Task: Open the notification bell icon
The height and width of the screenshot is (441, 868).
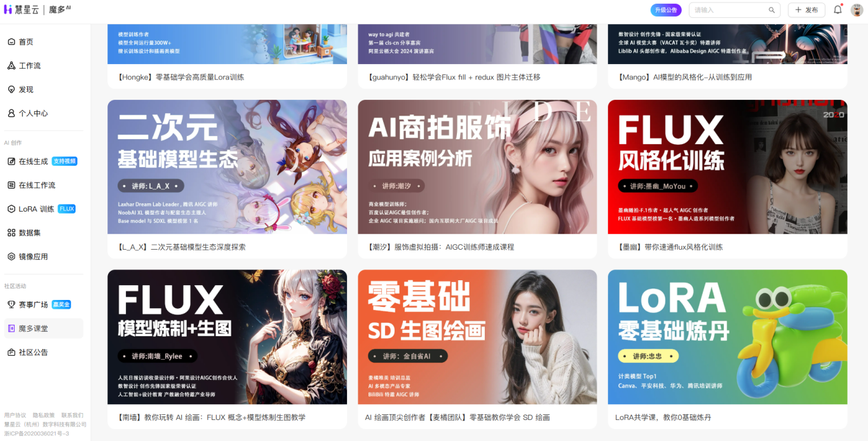Action: tap(837, 10)
